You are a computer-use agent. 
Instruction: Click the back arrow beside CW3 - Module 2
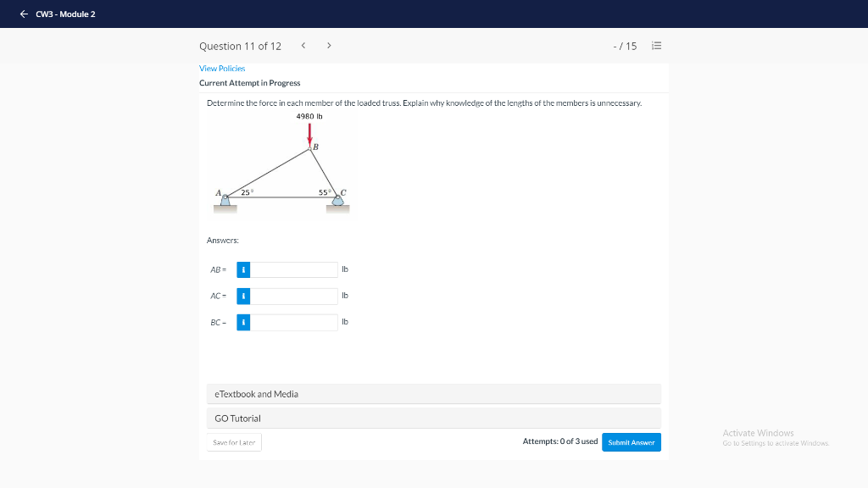click(24, 14)
